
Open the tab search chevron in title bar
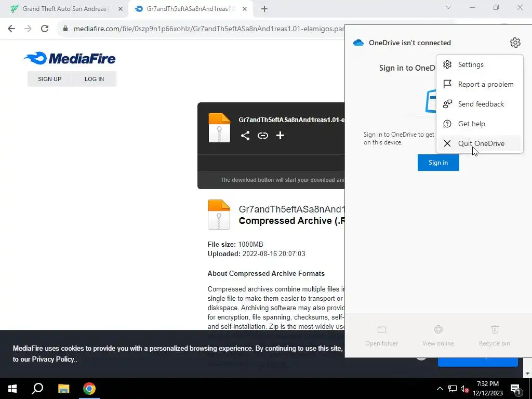[x=448, y=7]
